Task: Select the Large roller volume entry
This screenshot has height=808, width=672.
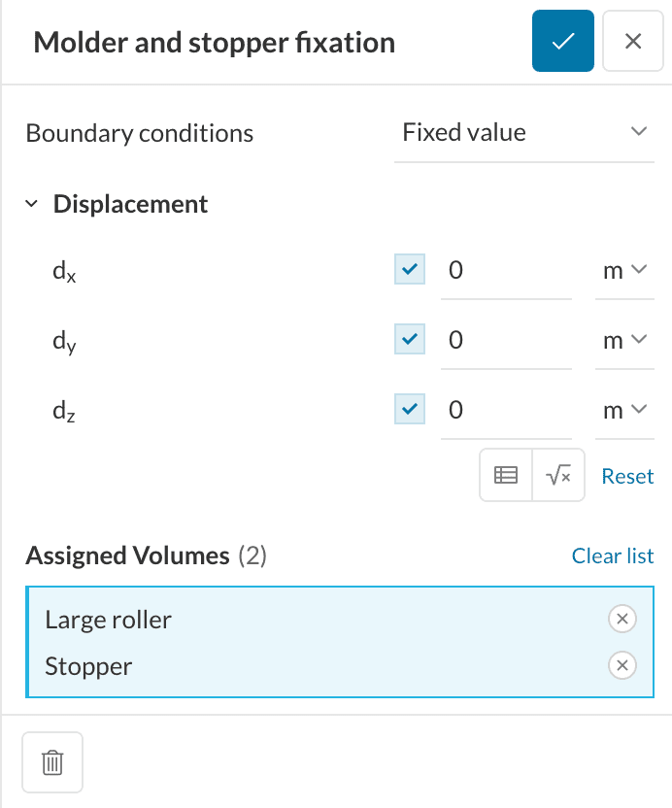Action: tap(109, 620)
